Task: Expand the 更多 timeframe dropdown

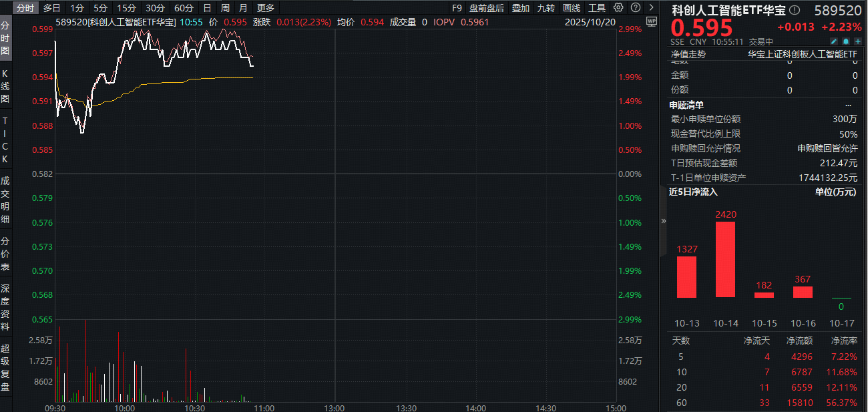Action: point(266,8)
